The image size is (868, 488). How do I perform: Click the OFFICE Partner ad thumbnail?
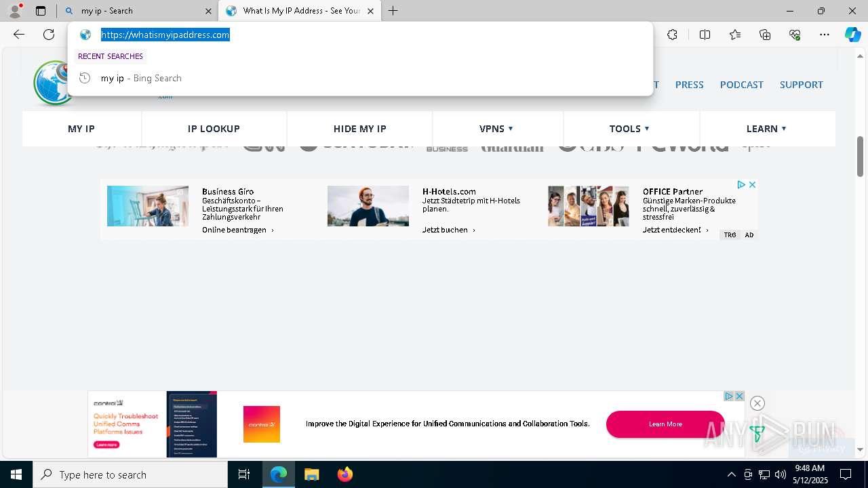coord(589,206)
